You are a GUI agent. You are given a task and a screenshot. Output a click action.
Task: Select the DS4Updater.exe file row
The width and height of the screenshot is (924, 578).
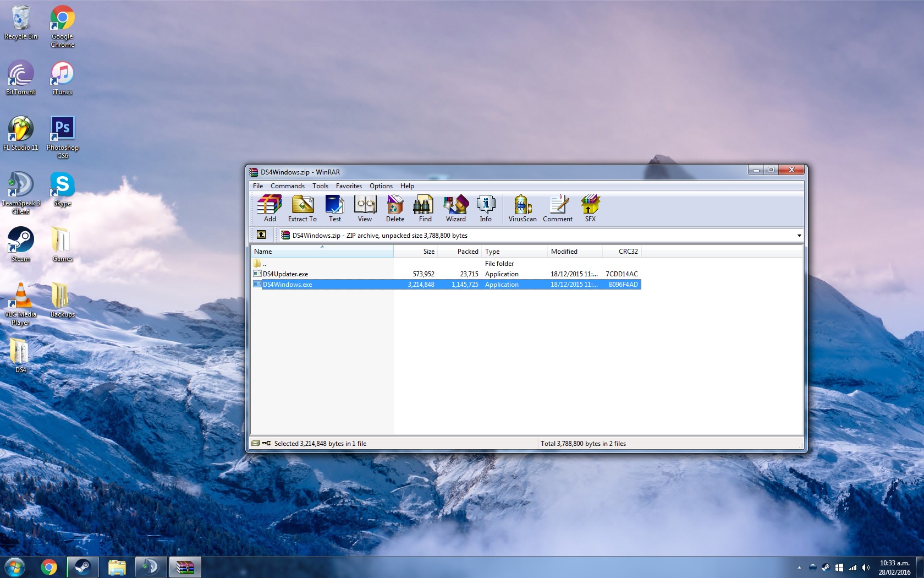pyautogui.click(x=446, y=274)
